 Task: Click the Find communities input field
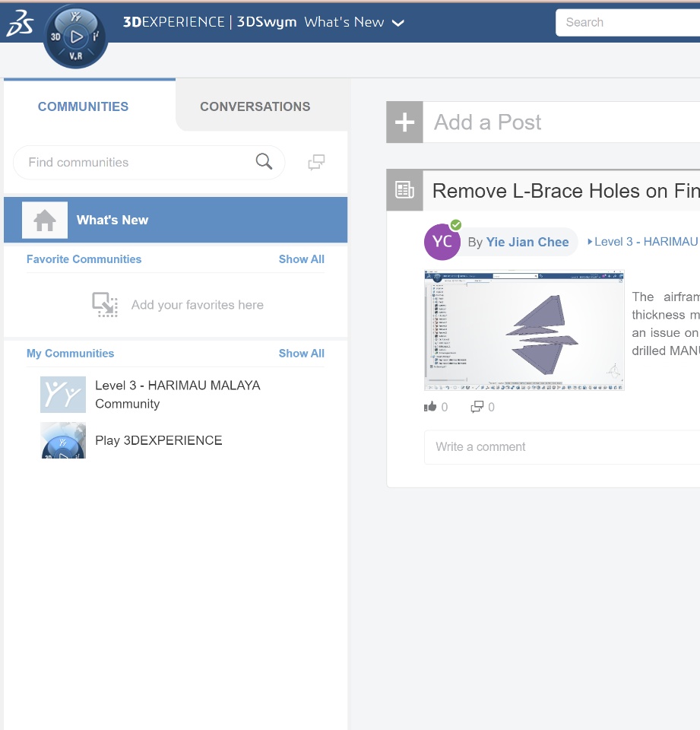coord(149,163)
